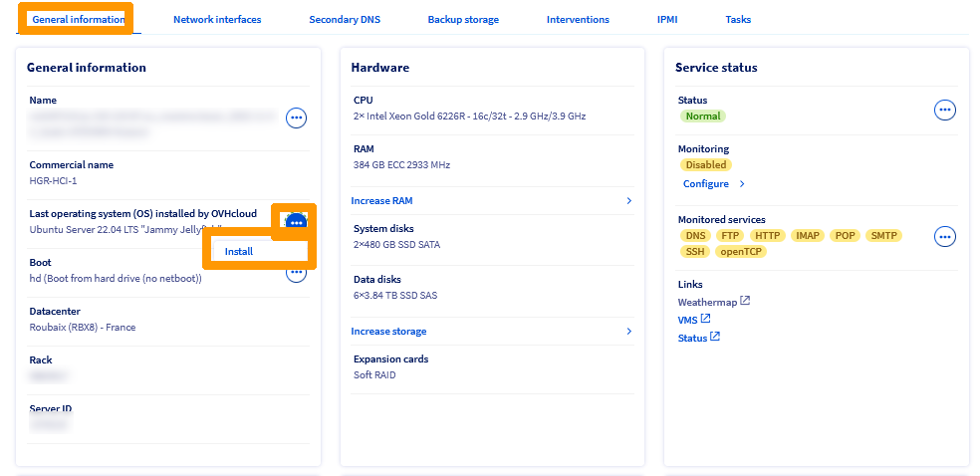Click the SSH monitored service badge

[x=694, y=251]
